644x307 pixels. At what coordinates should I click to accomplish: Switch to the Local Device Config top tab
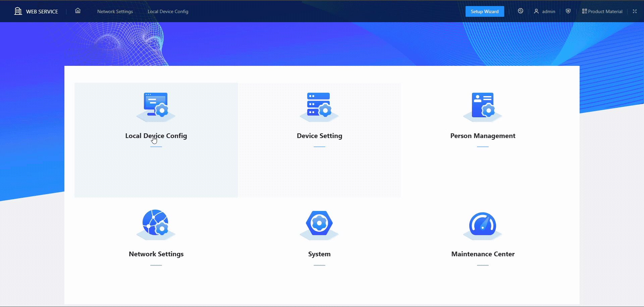click(168, 11)
